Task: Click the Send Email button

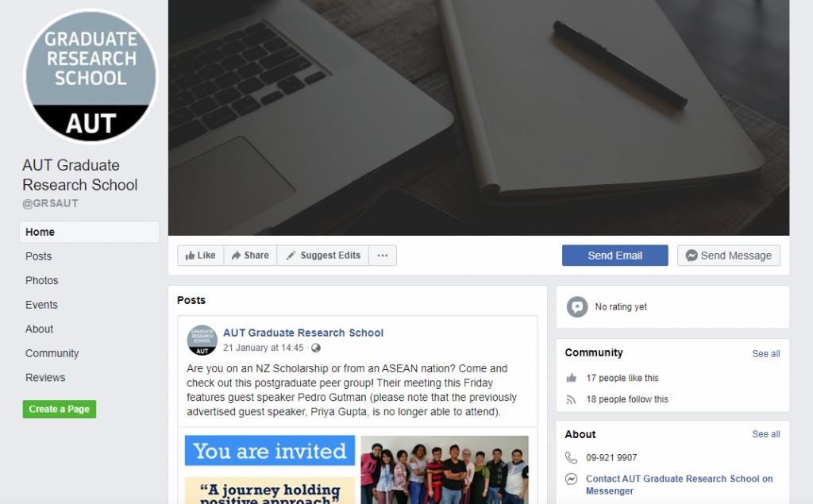Action: (615, 256)
